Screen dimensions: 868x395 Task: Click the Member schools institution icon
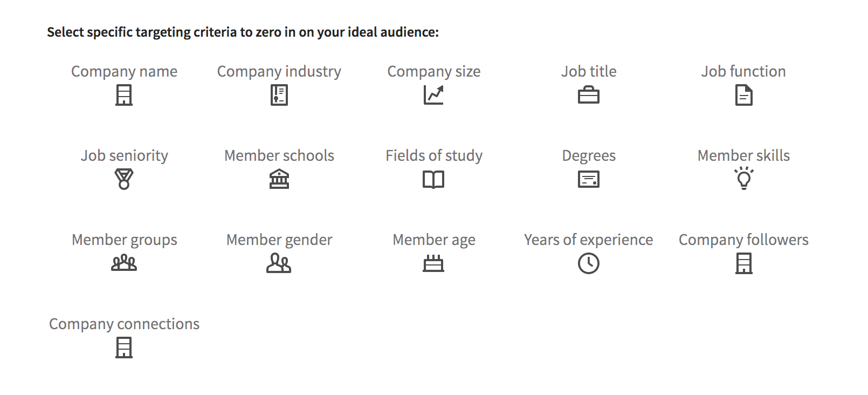[x=279, y=179]
